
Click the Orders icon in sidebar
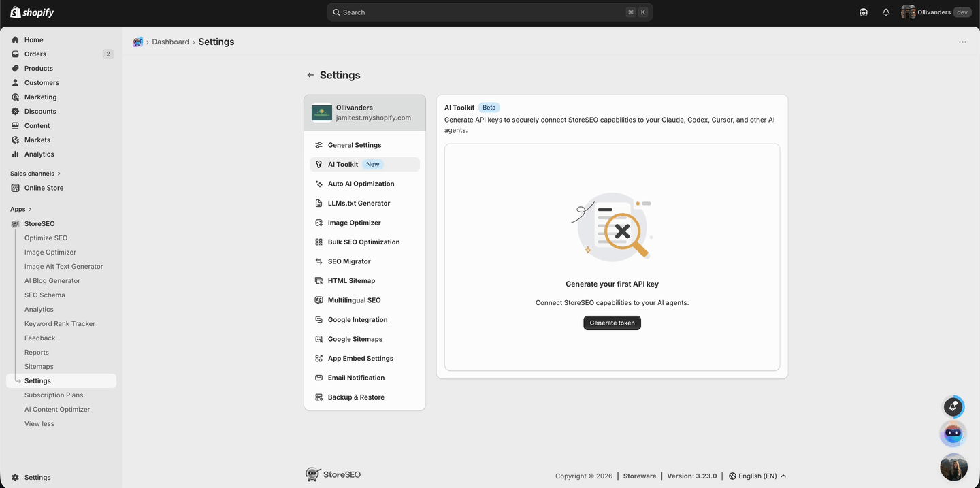pos(16,54)
